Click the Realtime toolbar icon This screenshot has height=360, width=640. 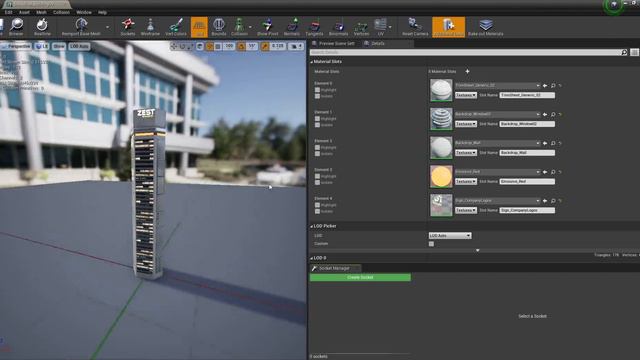point(42,27)
